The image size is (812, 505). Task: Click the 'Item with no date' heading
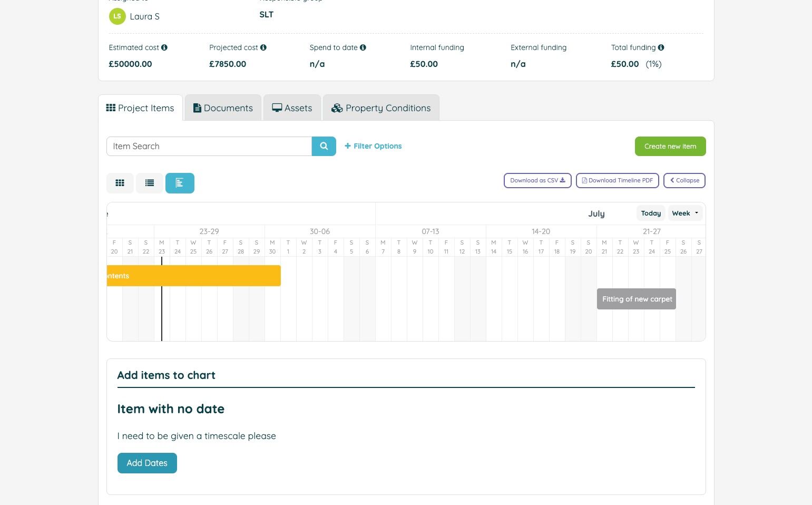[171, 409]
